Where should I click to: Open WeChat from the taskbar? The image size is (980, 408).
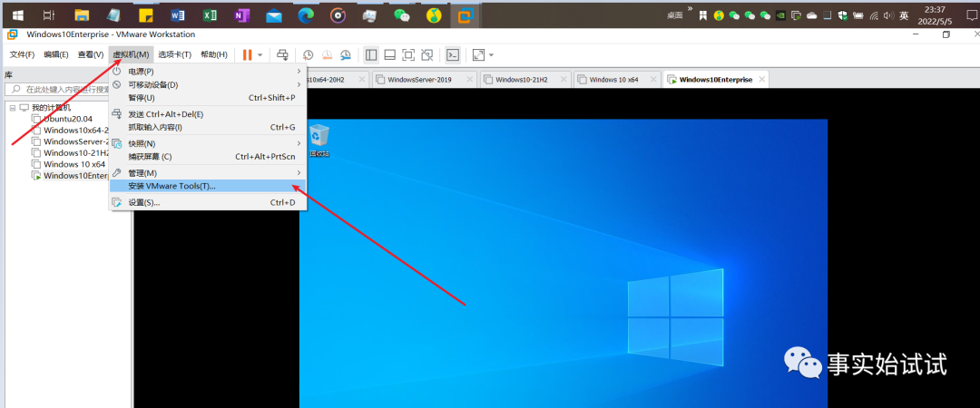(x=401, y=15)
